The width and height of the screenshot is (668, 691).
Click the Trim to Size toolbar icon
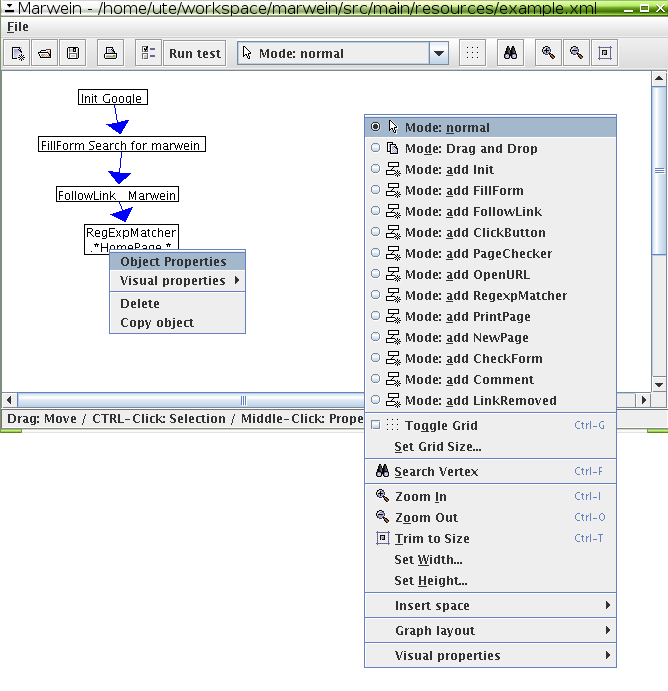click(605, 53)
